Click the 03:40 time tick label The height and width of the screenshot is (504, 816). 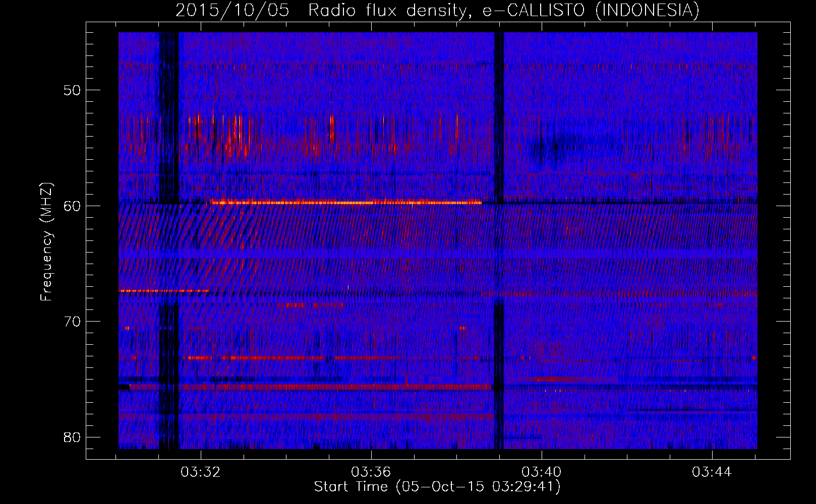tap(542, 472)
